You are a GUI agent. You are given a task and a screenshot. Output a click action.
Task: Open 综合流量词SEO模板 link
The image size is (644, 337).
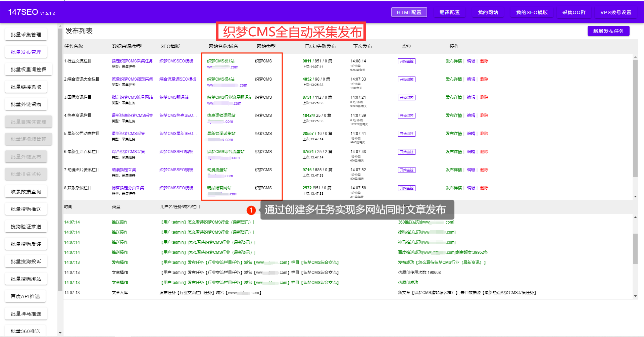click(x=178, y=79)
